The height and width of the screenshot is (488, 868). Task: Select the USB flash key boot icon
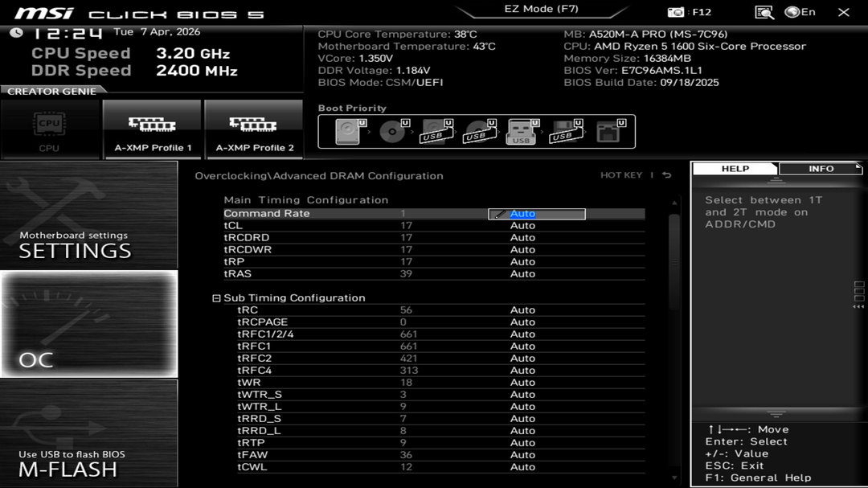(521, 132)
